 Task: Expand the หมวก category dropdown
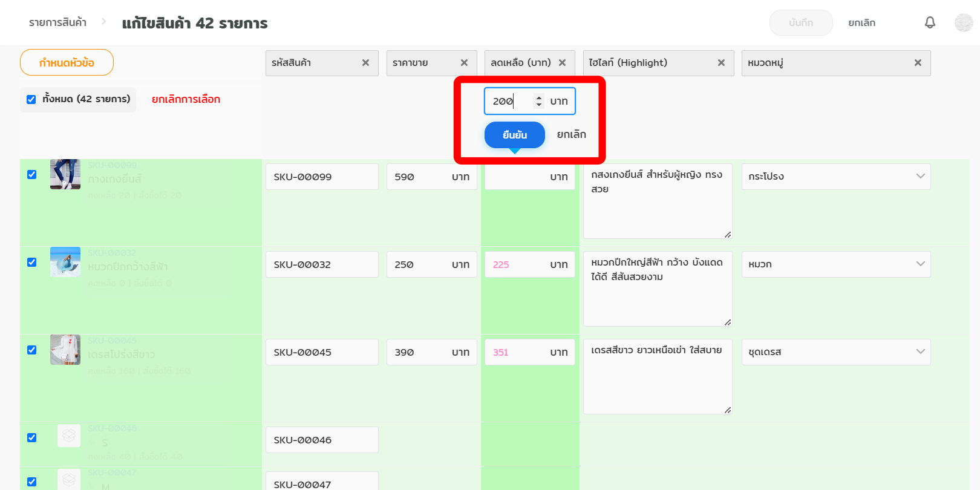click(x=835, y=264)
